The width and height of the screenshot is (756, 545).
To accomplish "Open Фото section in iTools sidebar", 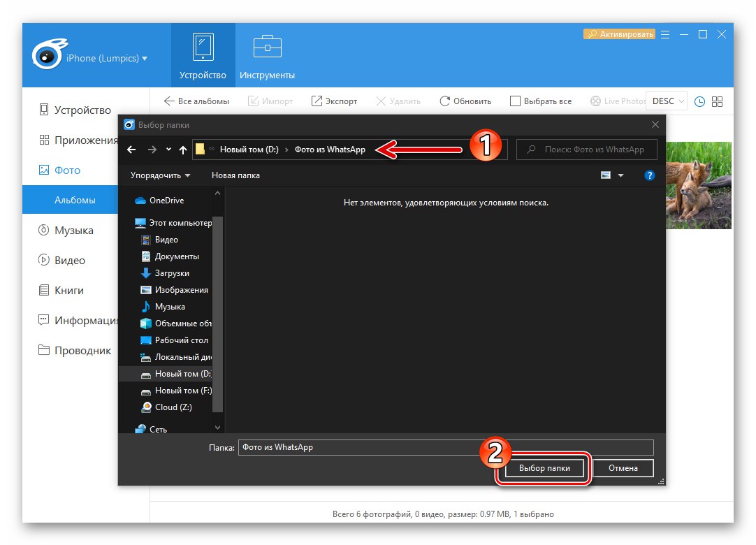I will pyautogui.click(x=59, y=170).
